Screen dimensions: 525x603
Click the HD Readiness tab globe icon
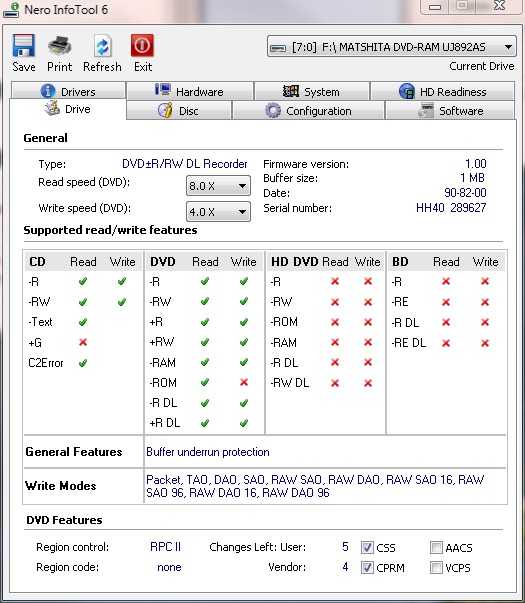coord(407,92)
